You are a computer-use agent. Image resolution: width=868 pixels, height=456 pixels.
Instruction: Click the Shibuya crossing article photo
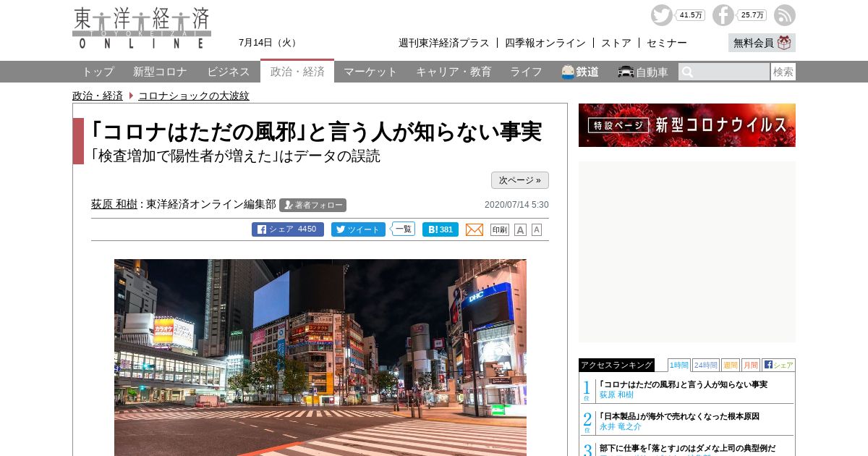click(x=320, y=357)
